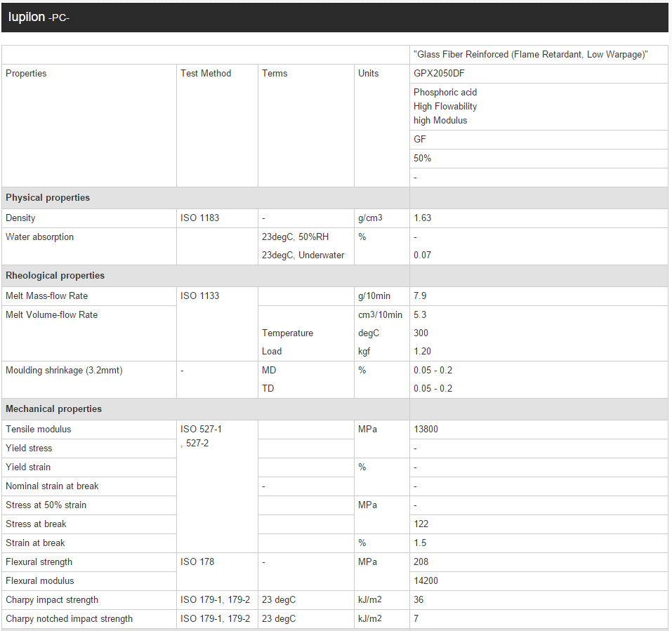Image resolution: width=672 pixels, height=631 pixels.
Task: Click the Melt Mass-flow Rate label
Action: (x=47, y=295)
